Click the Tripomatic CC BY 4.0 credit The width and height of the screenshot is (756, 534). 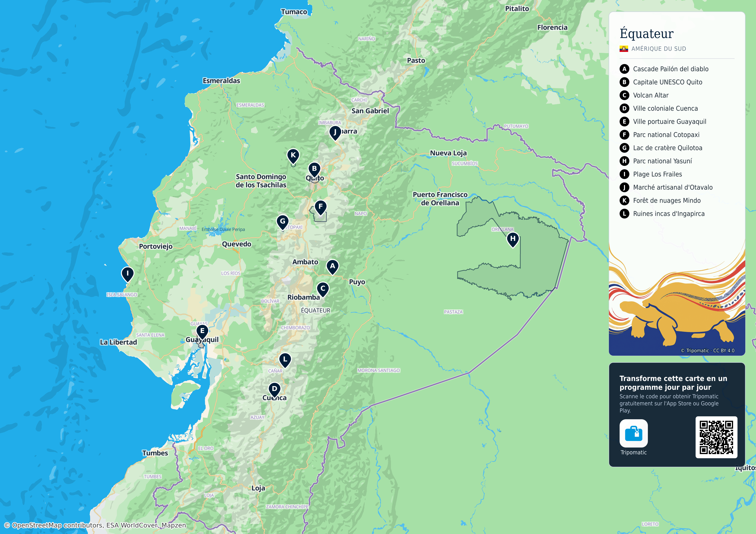click(707, 351)
